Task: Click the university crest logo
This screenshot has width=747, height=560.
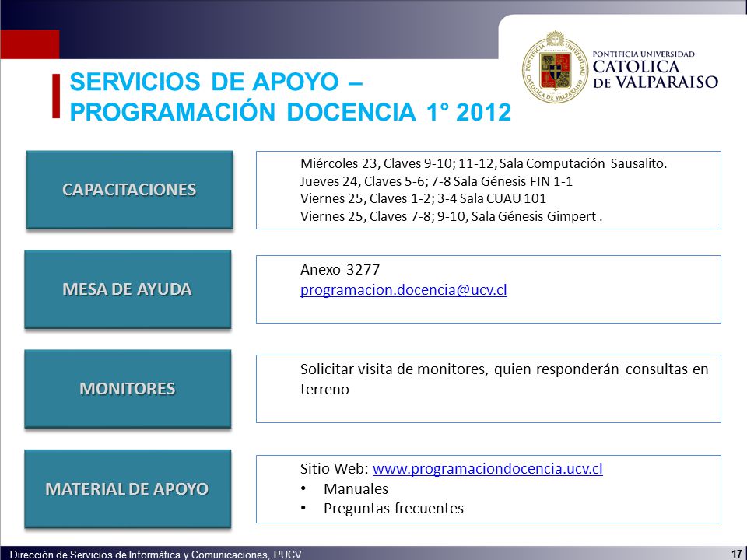Action: tap(555, 67)
